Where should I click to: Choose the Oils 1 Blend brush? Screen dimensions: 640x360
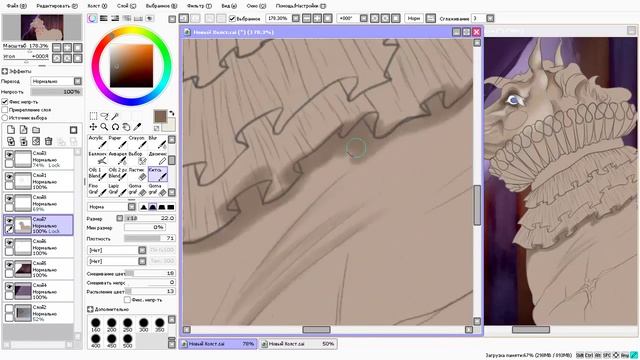click(97, 173)
